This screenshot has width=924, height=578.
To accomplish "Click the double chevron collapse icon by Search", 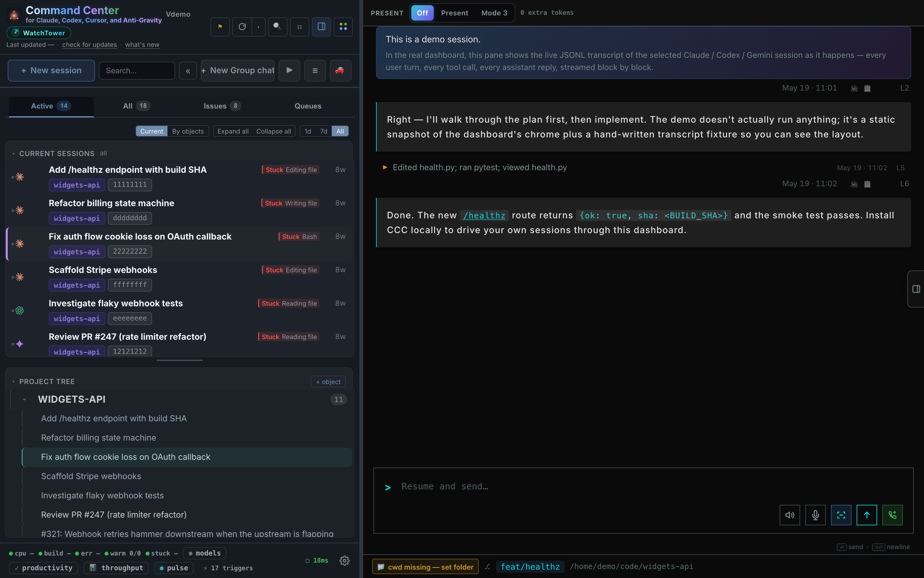I will (x=188, y=71).
